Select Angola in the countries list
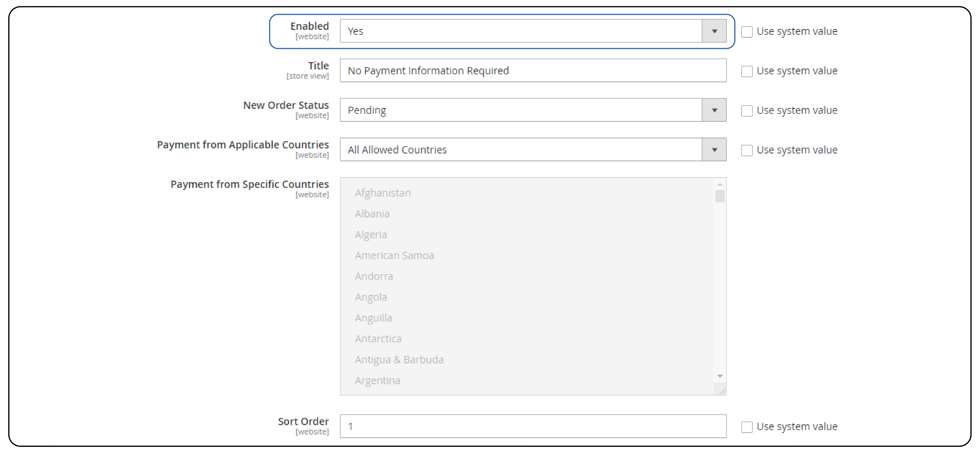The width and height of the screenshot is (980, 453). coord(371,297)
